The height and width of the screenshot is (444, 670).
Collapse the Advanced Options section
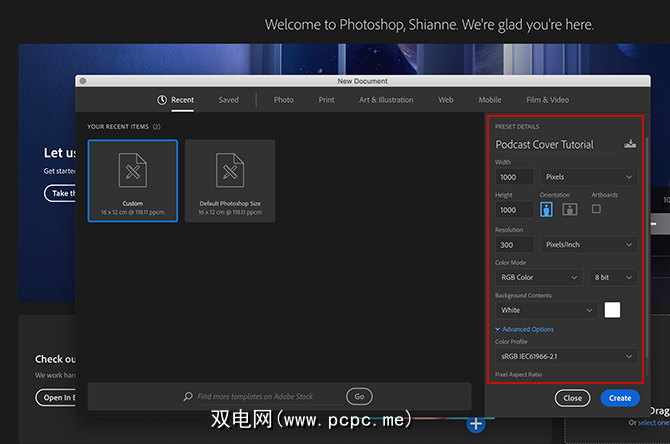[x=524, y=329]
